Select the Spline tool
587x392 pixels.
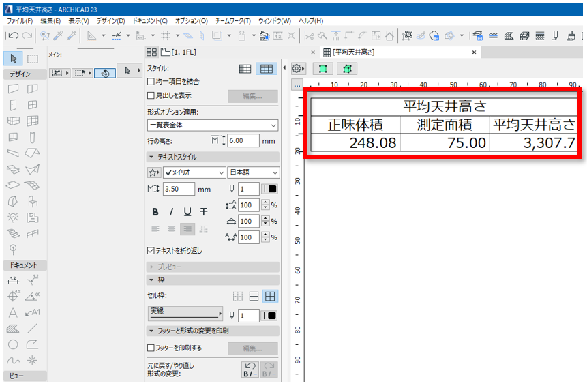[13, 361]
